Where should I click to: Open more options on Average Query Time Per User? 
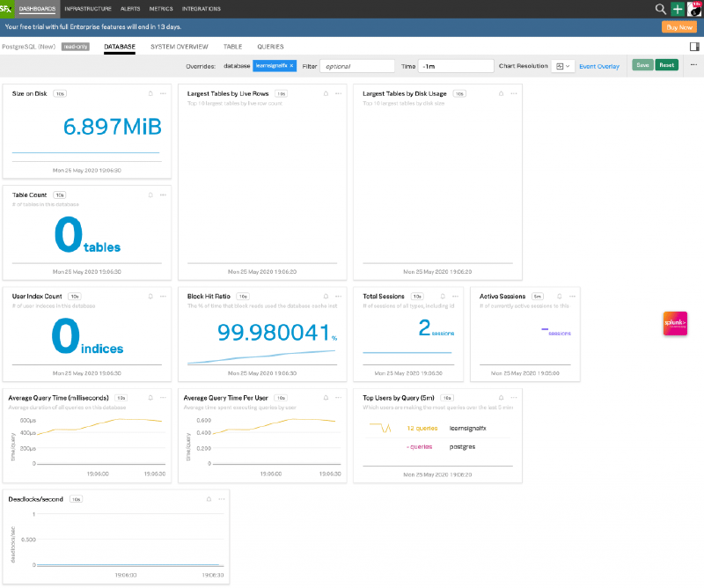[339, 398]
